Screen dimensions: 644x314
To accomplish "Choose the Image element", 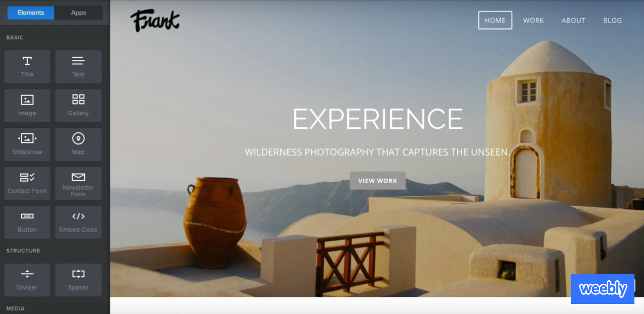I will point(27,106).
